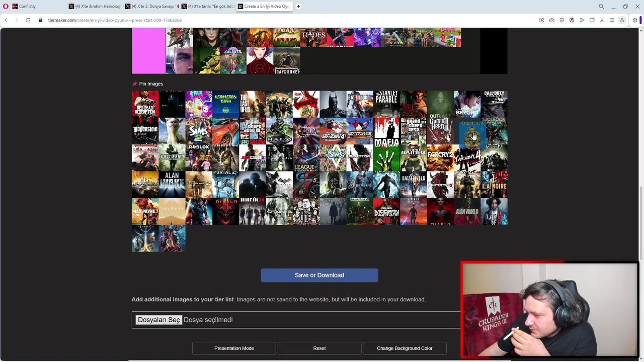The image size is (644, 362).
Task: Select the Goat Simulator thumbnail
Action: click(172, 131)
